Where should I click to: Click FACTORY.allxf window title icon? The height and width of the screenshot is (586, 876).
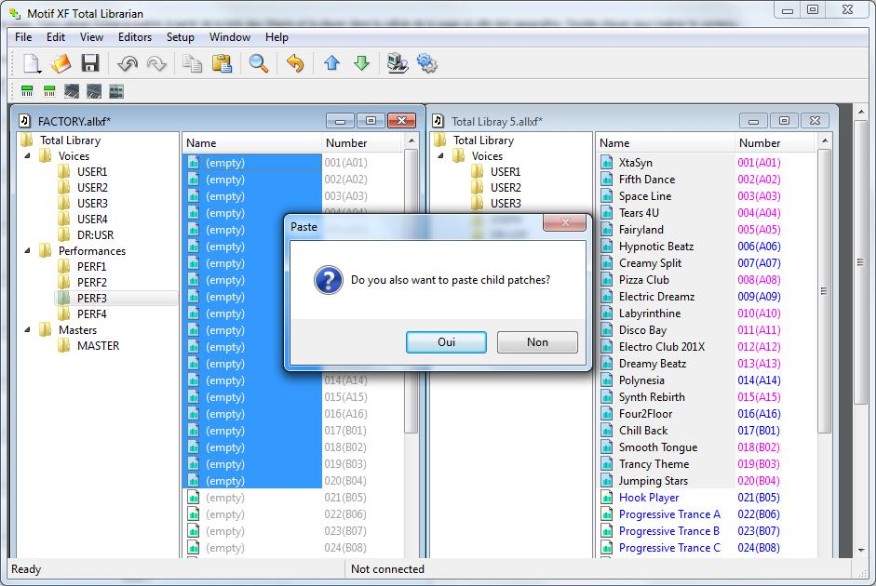[25, 121]
